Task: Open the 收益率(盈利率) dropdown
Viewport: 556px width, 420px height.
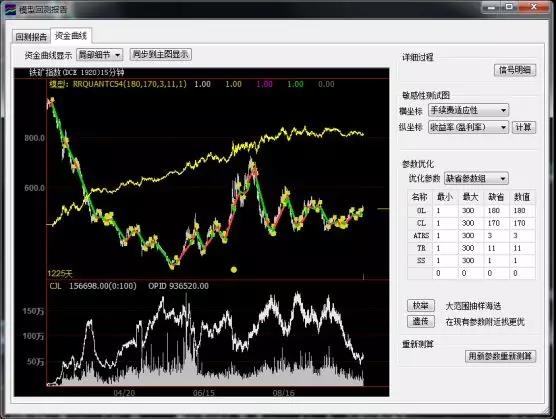Action: (x=468, y=127)
